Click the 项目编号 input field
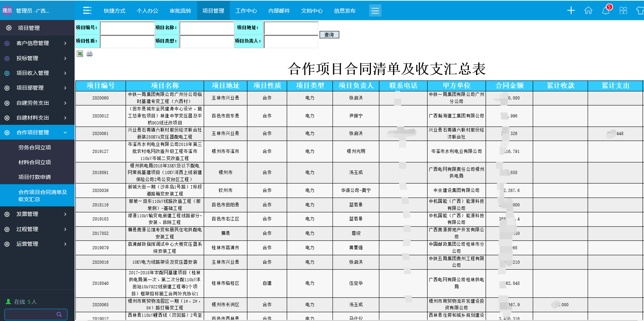 [x=127, y=28]
